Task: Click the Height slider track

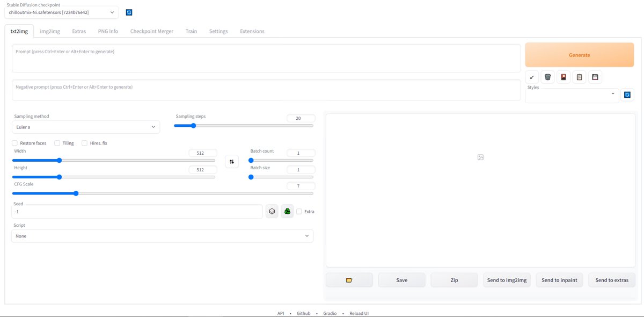Action: 113,177
